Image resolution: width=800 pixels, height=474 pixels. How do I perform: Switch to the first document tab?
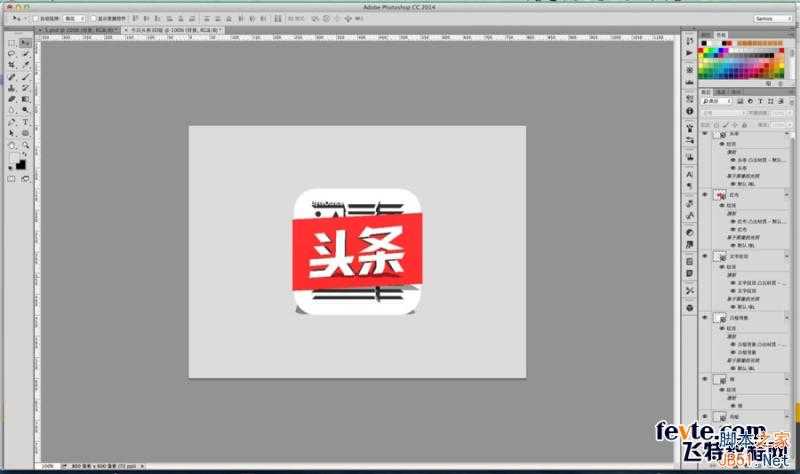click(75, 31)
